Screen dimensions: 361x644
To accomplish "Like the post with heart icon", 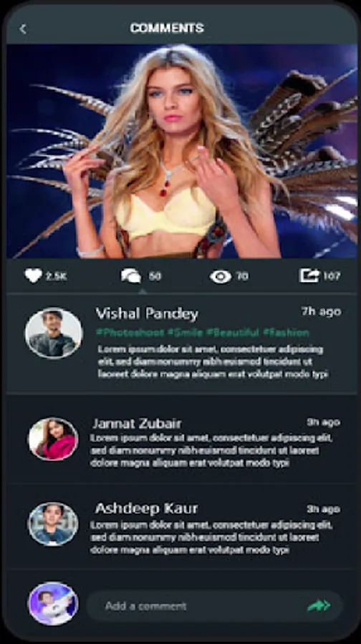I will (33, 275).
